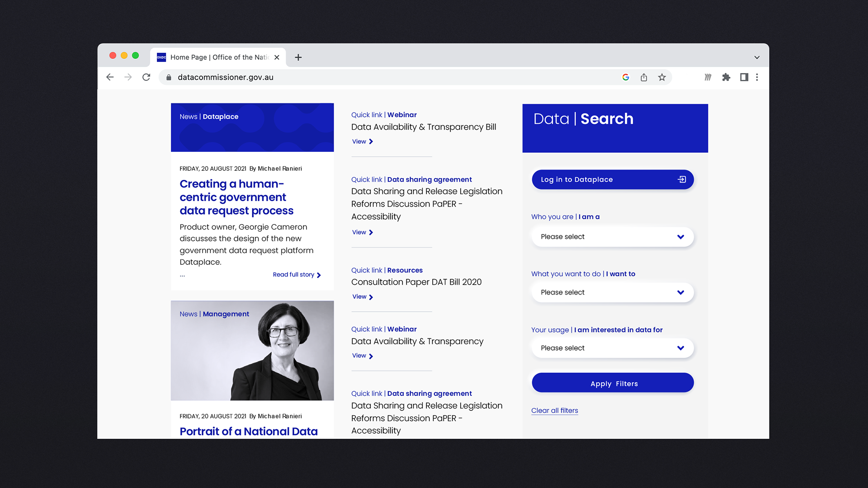Open the extensions puzzle icon
The width and height of the screenshot is (868, 488).
[x=726, y=77]
